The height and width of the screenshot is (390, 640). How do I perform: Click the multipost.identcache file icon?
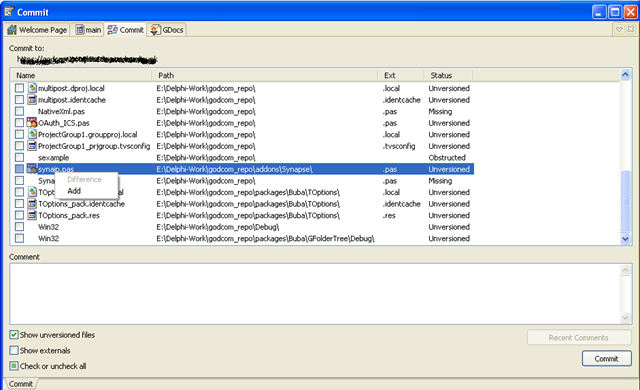click(x=32, y=100)
